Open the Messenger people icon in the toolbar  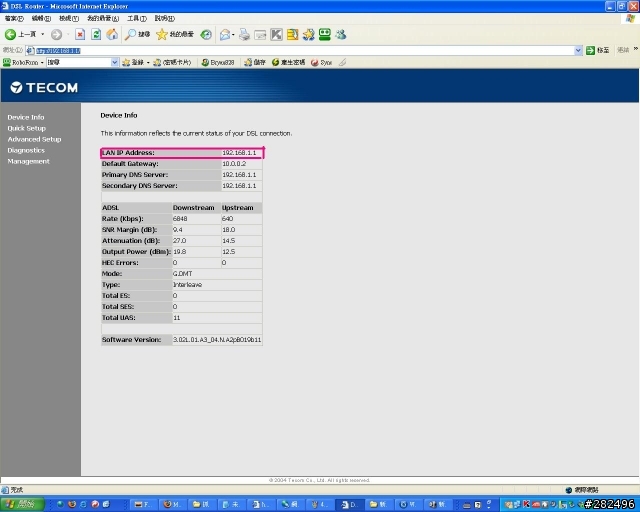(x=341, y=35)
